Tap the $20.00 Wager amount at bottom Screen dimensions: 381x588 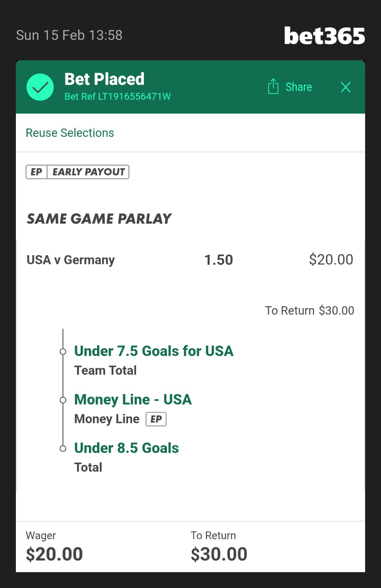(x=54, y=554)
